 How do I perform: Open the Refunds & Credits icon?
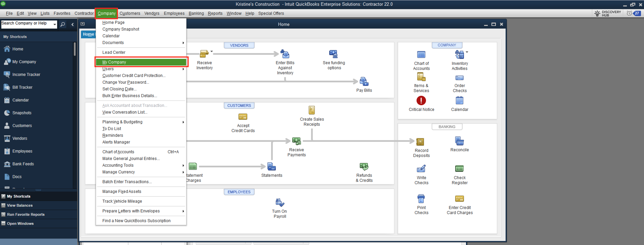click(x=364, y=167)
